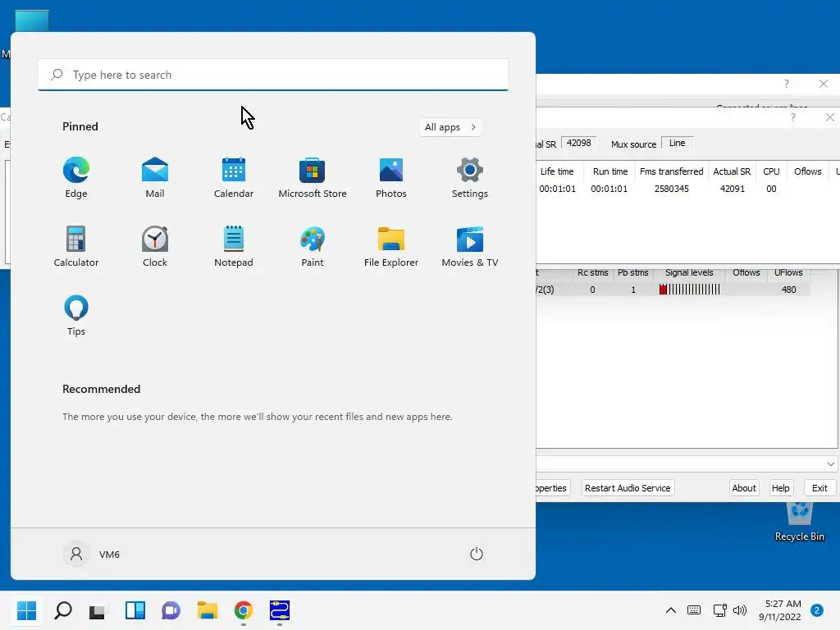The image size is (840, 630).
Task: Open Help in the audio panel
Action: pyautogui.click(x=781, y=488)
